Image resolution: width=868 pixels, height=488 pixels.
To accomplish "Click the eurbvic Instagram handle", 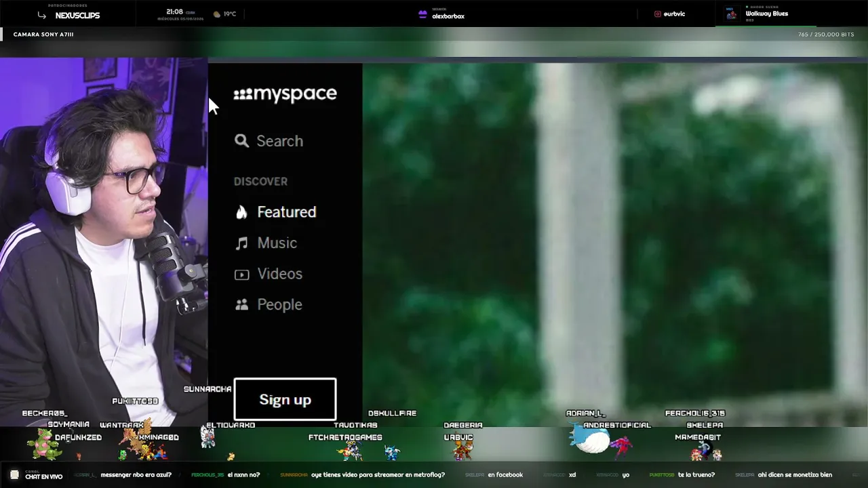I will click(x=674, y=14).
